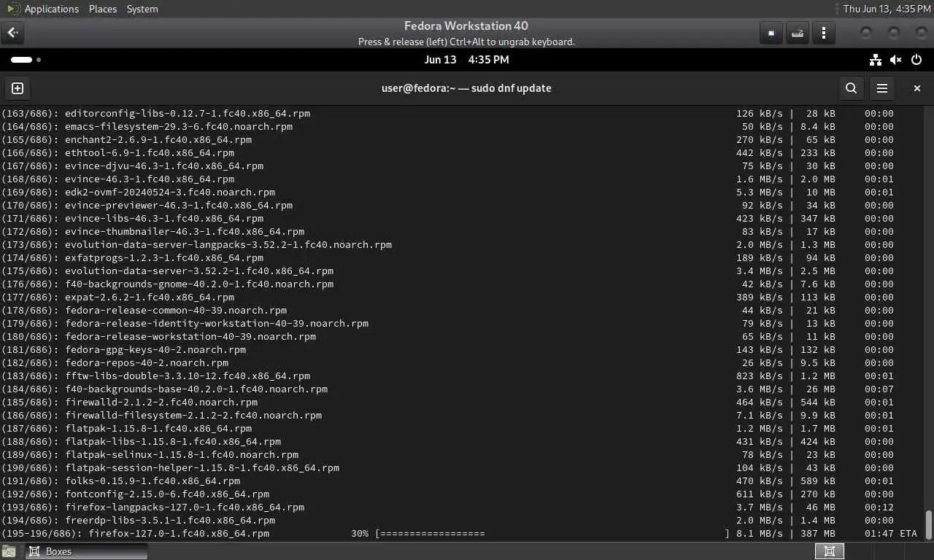Open the Boxes three-dot menu
Screen dimensions: 934x560
(824, 33)
